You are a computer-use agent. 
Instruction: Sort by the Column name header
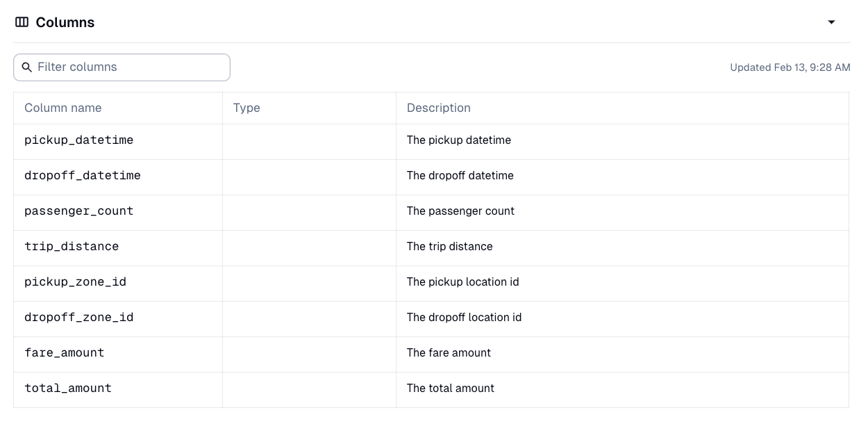coord(62,108)
